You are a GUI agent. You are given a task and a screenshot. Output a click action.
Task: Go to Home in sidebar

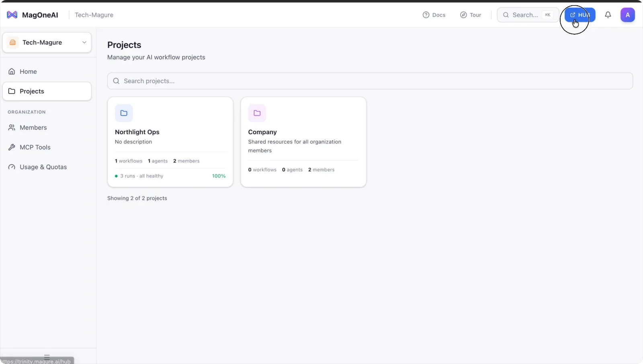pos(47,72)
